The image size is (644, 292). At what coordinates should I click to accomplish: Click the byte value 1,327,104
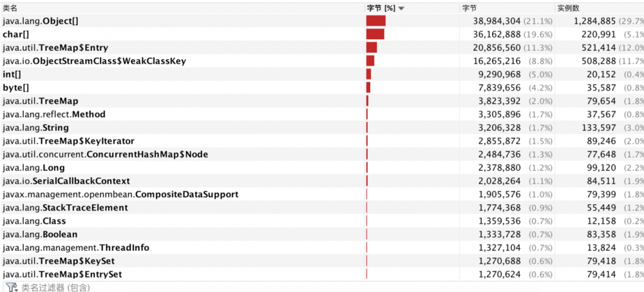pyautogui.click(x=500, y=248)
